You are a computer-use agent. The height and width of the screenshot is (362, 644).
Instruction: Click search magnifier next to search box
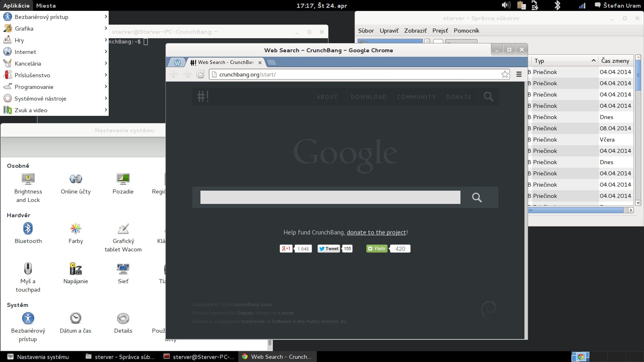(x=477, y=197)
